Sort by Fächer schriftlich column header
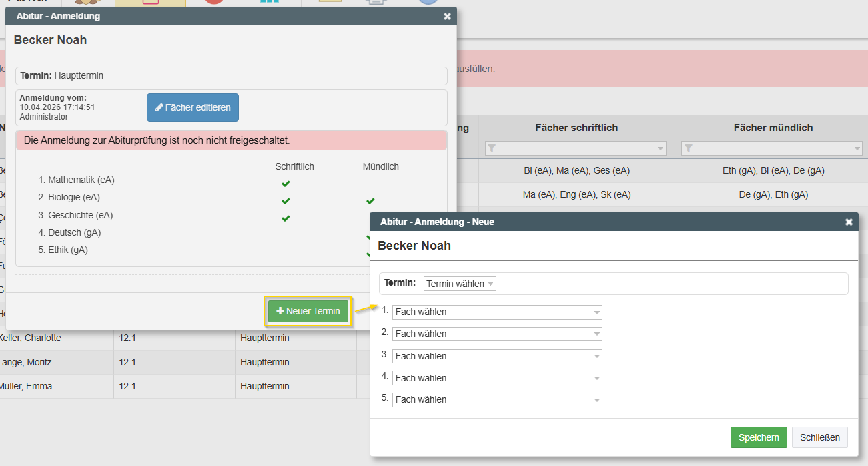The height and width of the screenshot is (466, 868). point(576,128)
